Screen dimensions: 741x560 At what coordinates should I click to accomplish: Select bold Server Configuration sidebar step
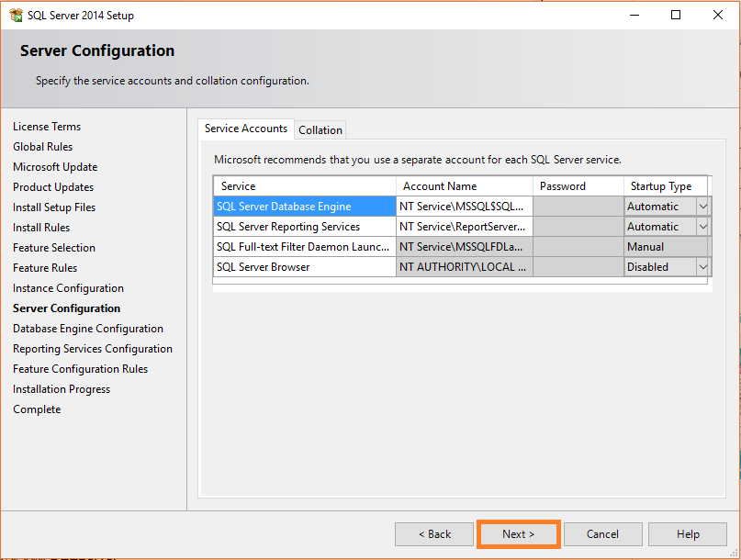[x=67, y=308]
